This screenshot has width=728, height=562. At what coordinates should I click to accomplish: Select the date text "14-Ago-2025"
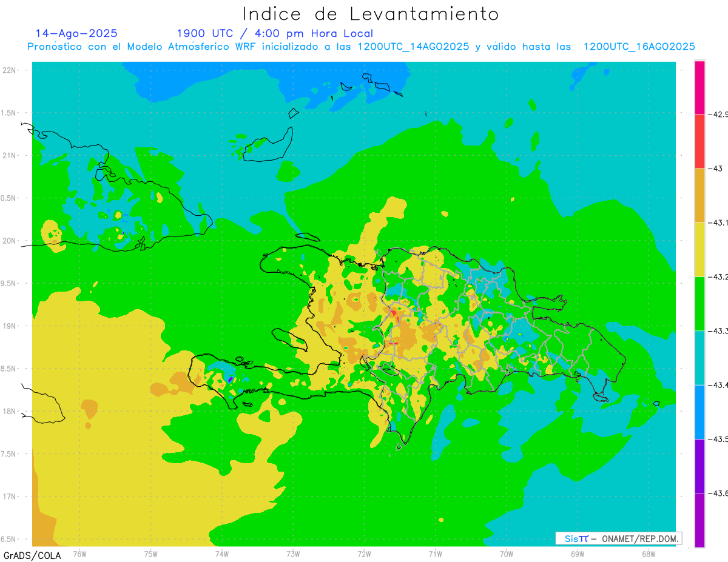[x=76, y=33]
